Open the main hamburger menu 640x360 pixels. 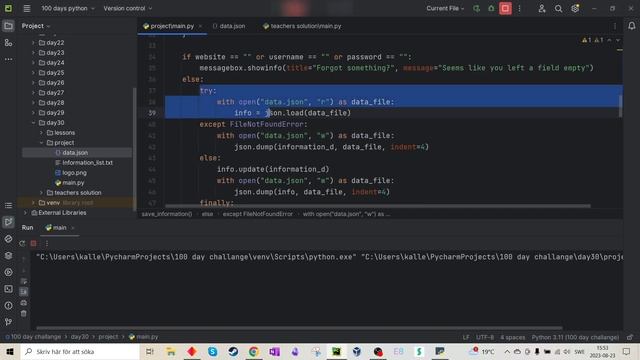(27, 8)
